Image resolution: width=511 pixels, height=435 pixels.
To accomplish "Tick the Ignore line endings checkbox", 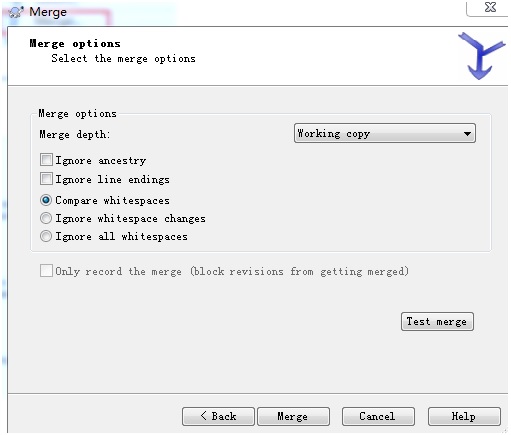I will [x=46, y=179].
